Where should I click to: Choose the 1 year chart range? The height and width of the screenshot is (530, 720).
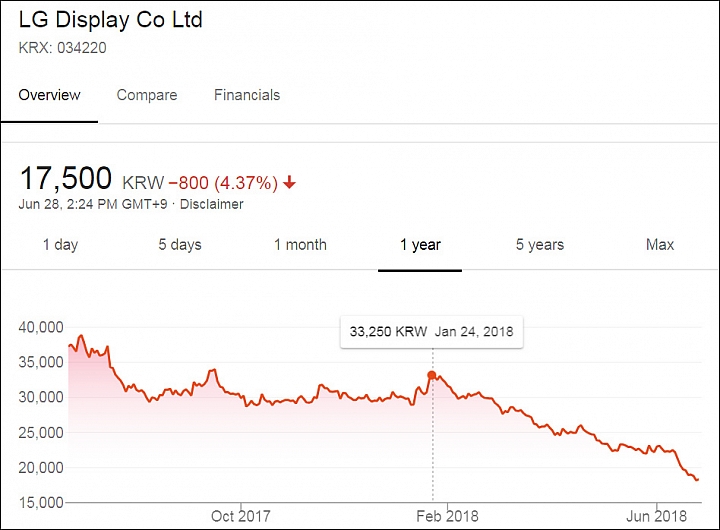(420, 245)
